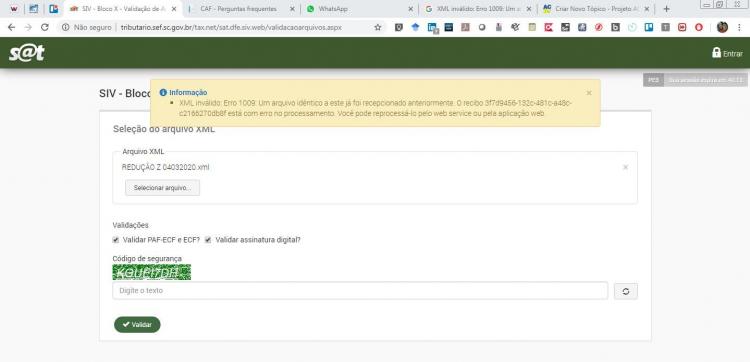The image size is (750, 362).
Task: Open the Chrome three-dot menu
Action: [x=739, y=28]
